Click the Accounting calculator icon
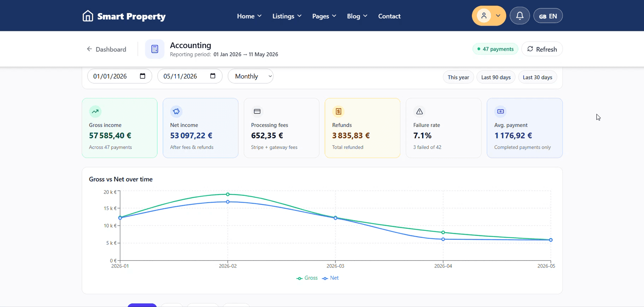This screenshot has width=644, height=307. [x=155, y=49]
